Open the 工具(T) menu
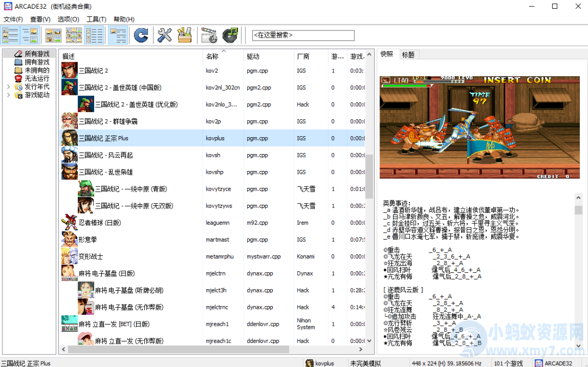This screenshot has height=367, width=588. point(96,19)
